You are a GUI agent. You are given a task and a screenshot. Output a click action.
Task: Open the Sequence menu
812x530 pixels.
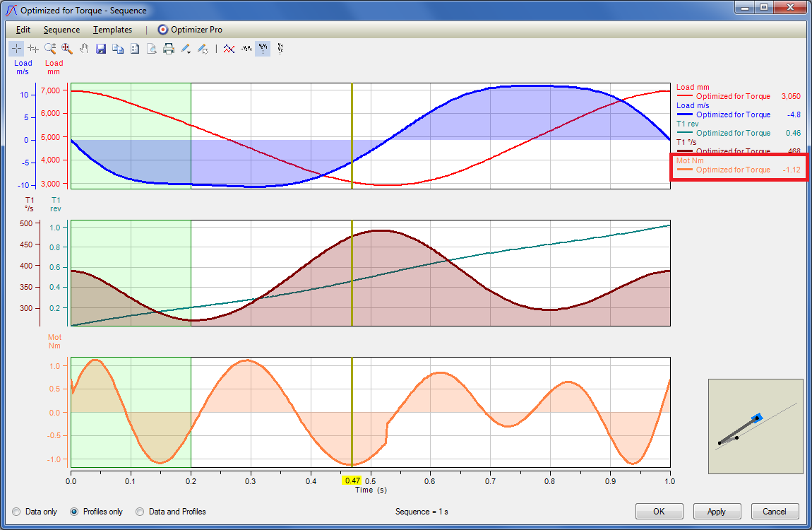(x=61, y=30)
